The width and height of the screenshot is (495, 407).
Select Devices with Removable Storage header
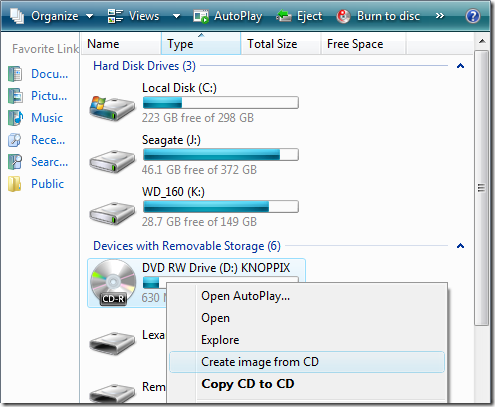(x=187, y=246)
